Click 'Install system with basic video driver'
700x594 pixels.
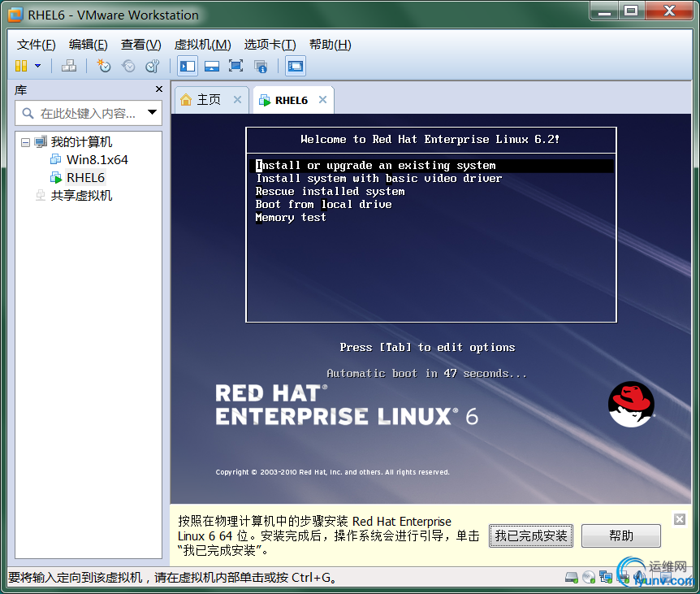coord(378,179)
